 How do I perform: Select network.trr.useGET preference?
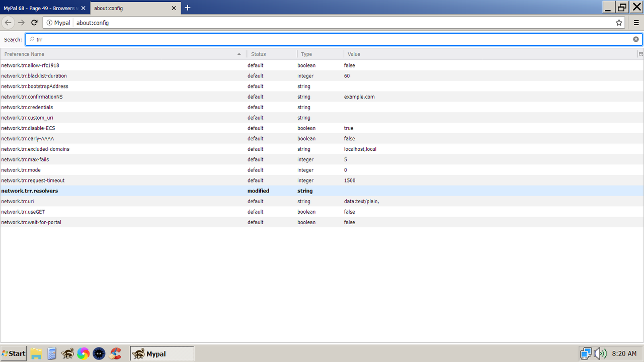click(322, 212)
